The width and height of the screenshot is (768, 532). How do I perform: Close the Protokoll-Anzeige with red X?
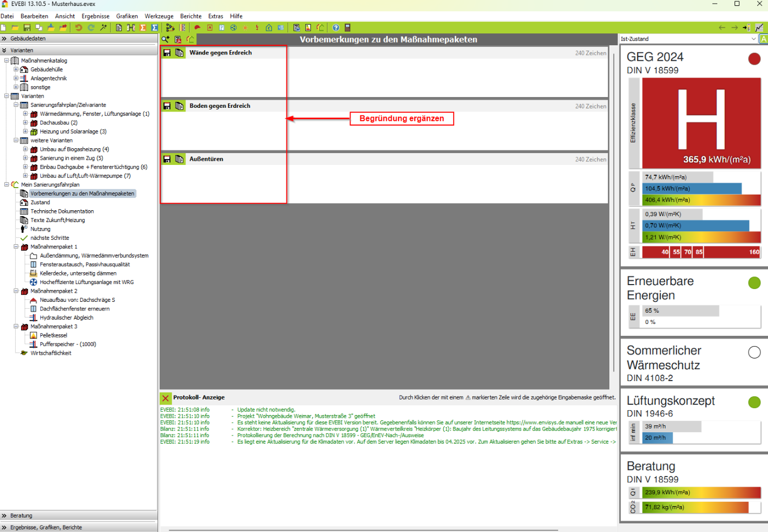[165, 398]
